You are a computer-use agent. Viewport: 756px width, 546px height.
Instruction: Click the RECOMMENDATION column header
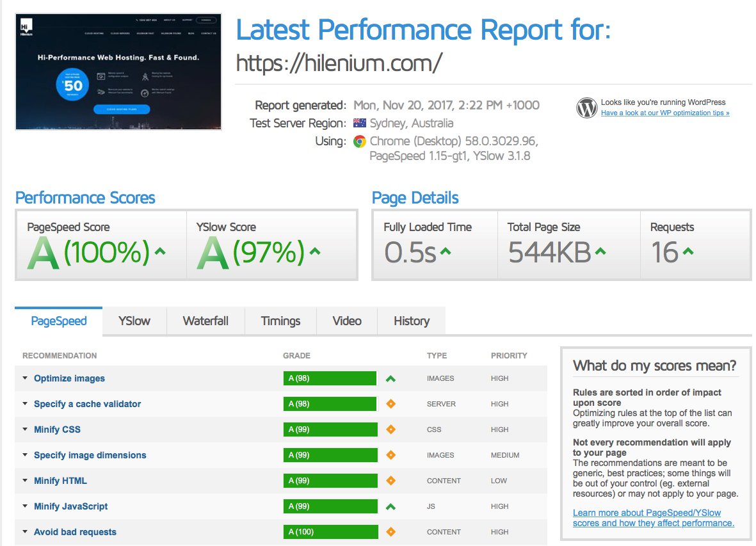60,356
